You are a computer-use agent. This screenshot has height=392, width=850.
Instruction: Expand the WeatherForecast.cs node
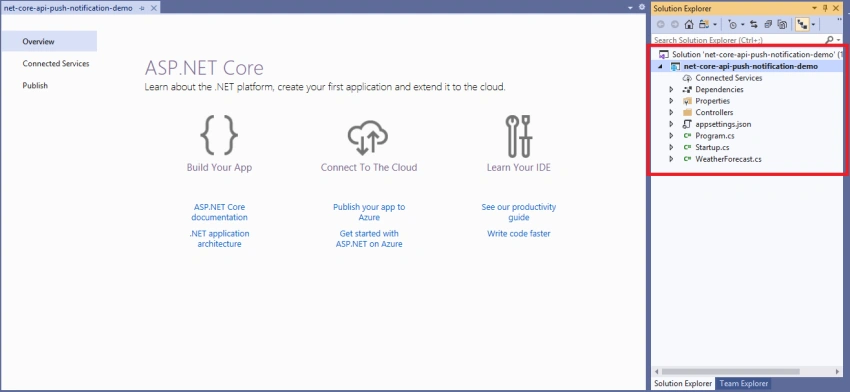[x=671, y=159]
